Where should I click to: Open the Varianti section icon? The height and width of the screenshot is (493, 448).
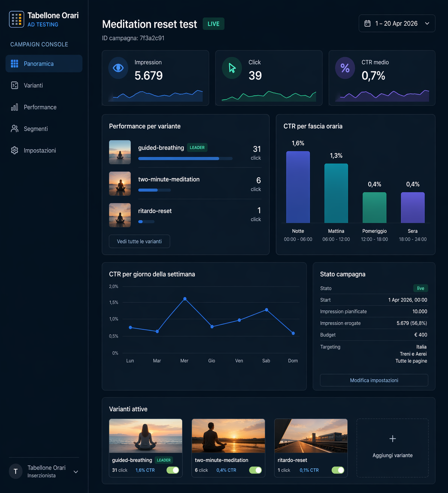15,85
